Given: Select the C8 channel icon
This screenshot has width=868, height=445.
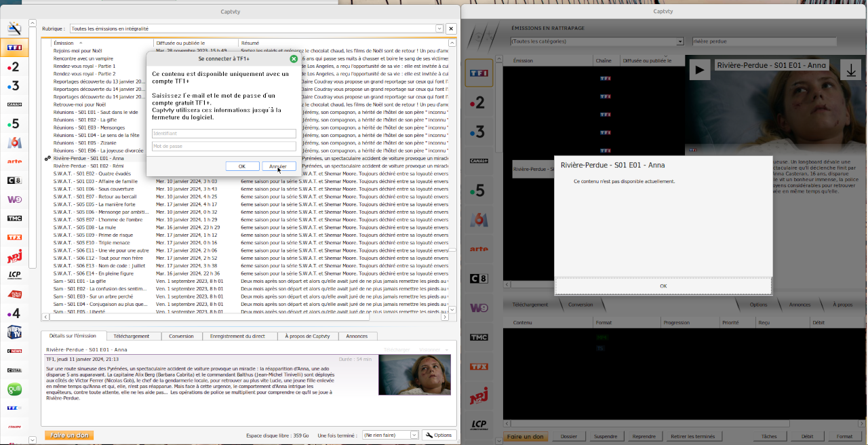Looking at the screenshot, I should (x=14, y=180).
